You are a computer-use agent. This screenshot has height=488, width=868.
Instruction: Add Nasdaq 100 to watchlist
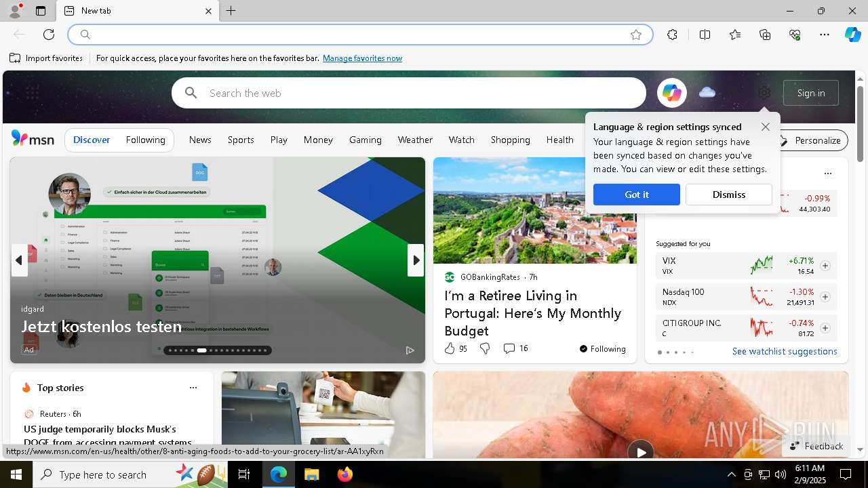(x=825, y=297)
